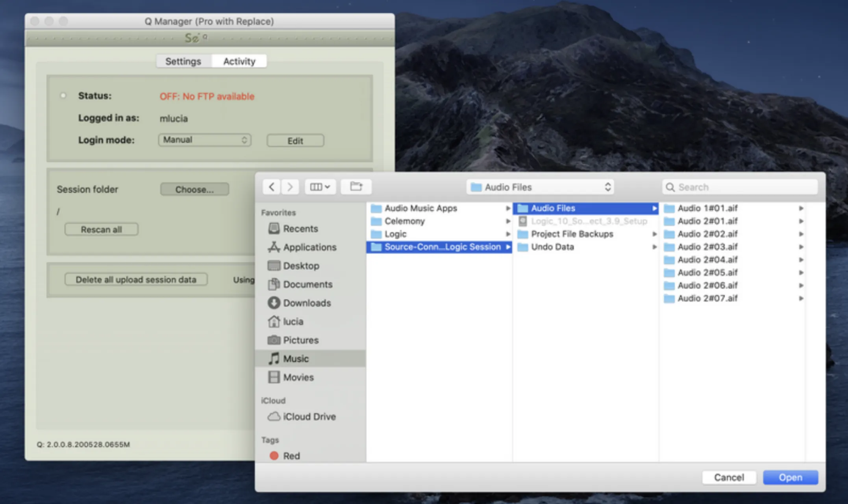
Task: Select the Logic_10_So...ect_3.9_Setup file
Action: click(585, 221)
